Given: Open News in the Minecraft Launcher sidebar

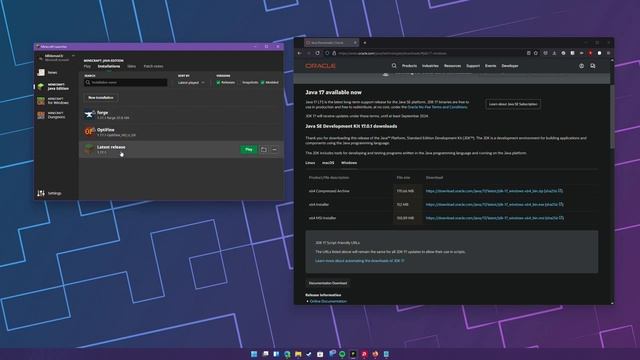Looking at the screenshot, I should [48, 73].
